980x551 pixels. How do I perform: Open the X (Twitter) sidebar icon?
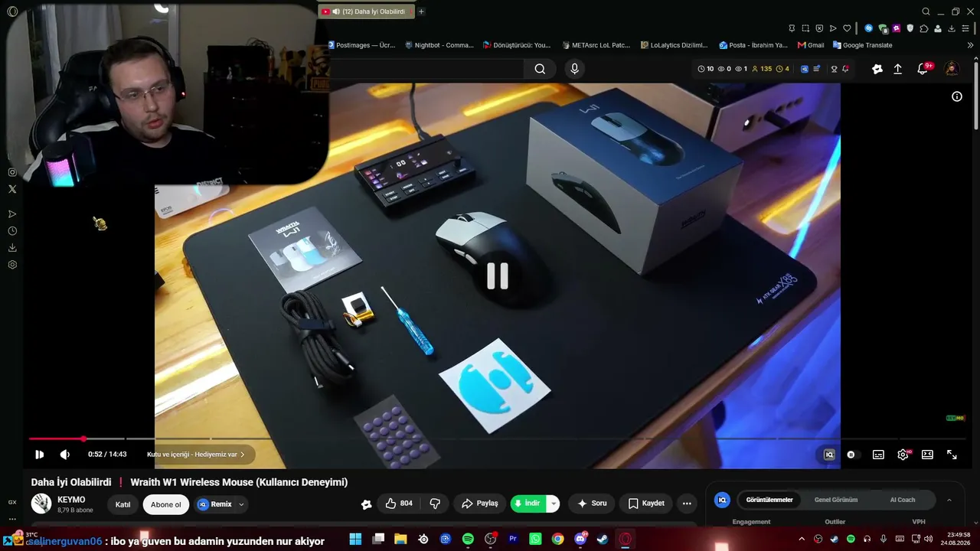pyautogui.click(x=12, y=189)
